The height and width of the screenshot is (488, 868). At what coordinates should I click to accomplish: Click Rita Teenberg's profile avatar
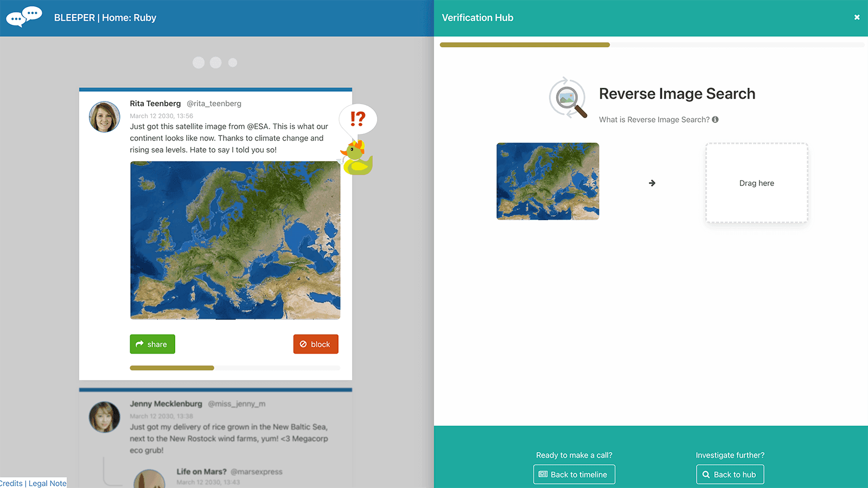click(104, 117)
